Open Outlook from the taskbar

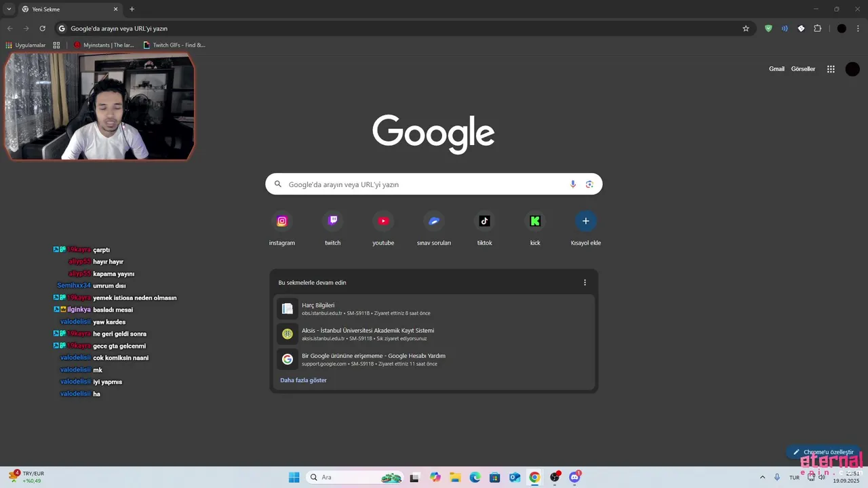click(x=515, y=477)
